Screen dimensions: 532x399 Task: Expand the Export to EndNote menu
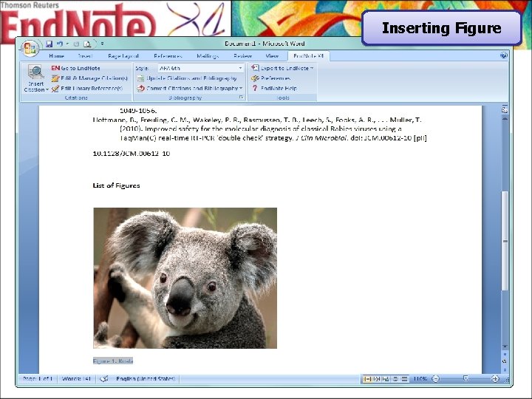[282, 68]
